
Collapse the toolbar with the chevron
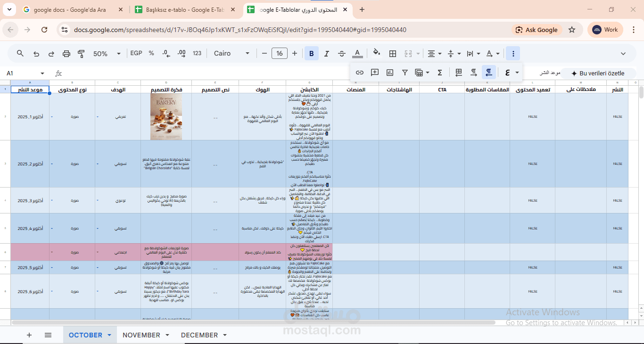pos(623,53)
